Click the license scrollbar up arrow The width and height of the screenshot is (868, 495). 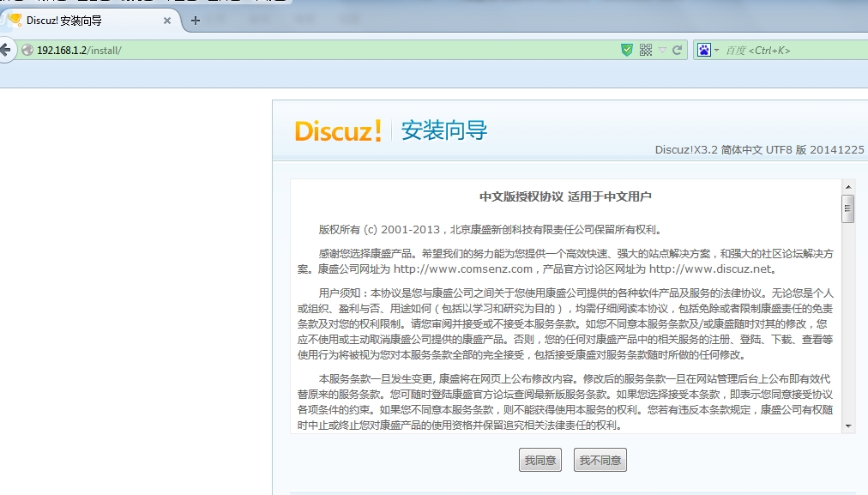(x=847, y=187)
